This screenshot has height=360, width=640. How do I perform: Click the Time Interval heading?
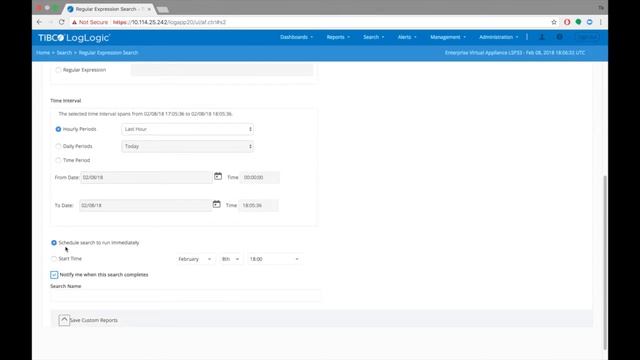[x=66, y=100]
